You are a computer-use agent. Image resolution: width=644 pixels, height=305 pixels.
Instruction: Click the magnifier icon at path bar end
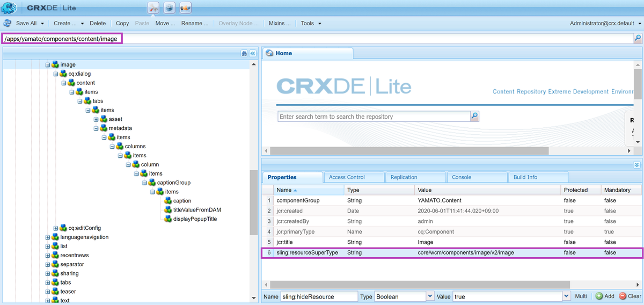tap(638, 38)
